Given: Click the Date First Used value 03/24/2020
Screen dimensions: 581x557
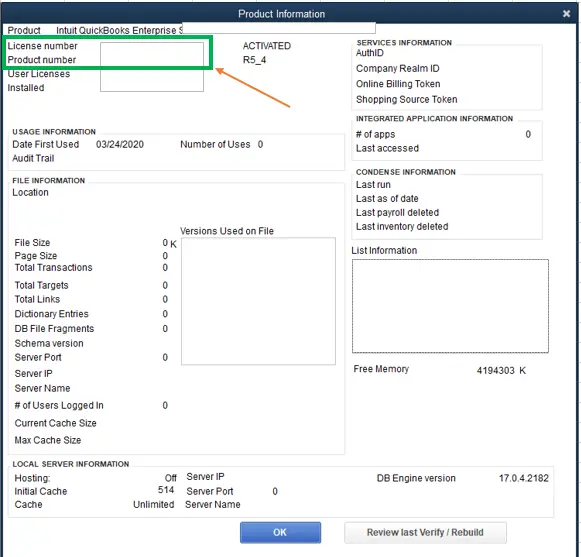Looking at the screenshot, I should (120, 144).
